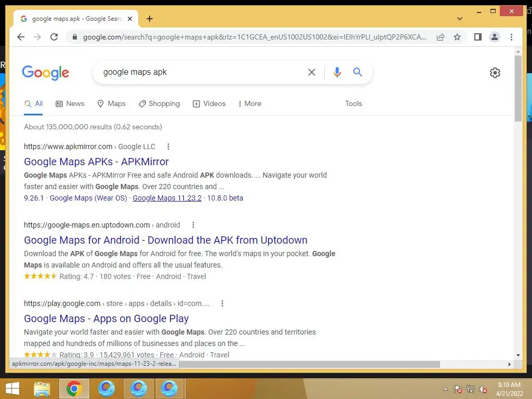This screenshot has height=399, width=532.
Task: Click the scroll up arrow
Action: 518,51
